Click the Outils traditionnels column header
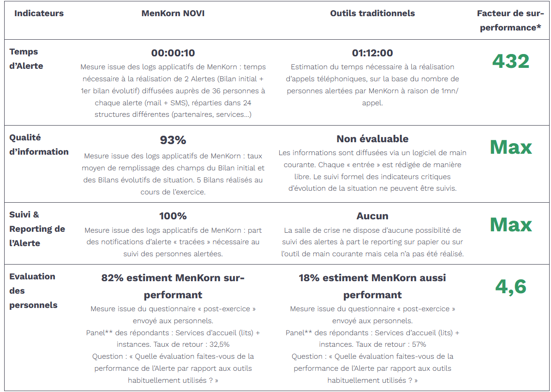 click(x=372, y=13)
